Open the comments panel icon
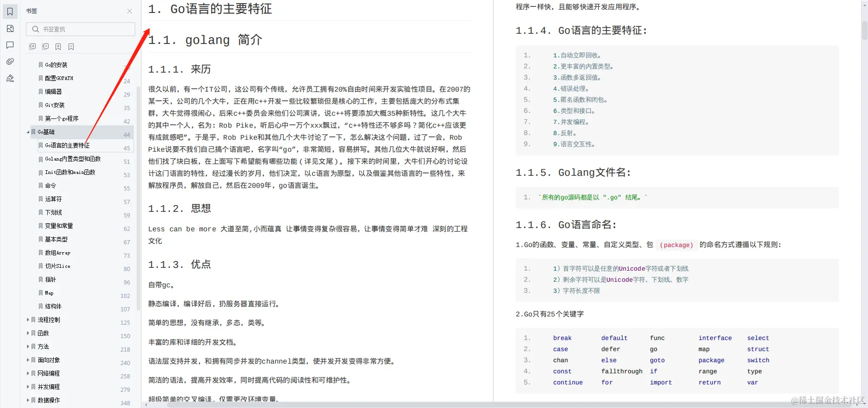The height and width of the screenshot is (408, 868). pyautogui.click(x=10, y=45)
